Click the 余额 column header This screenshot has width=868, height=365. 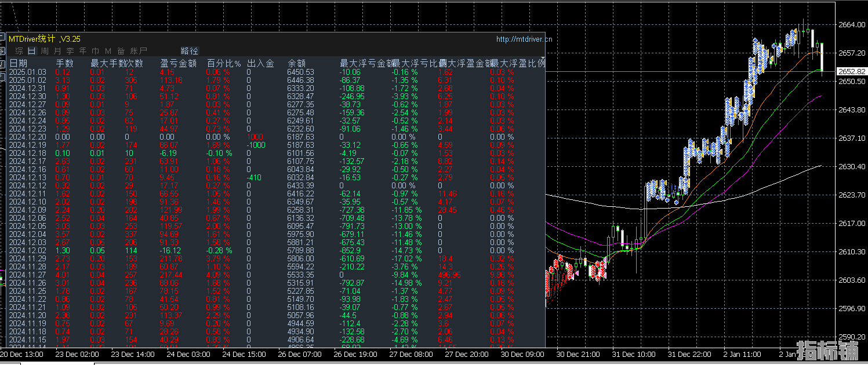tap(297, 63)
